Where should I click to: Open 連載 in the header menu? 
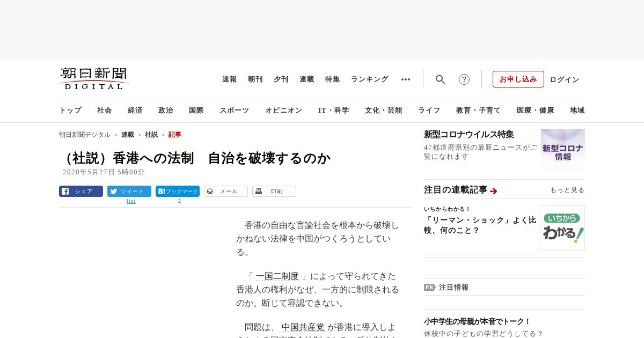tap(307, 79)
